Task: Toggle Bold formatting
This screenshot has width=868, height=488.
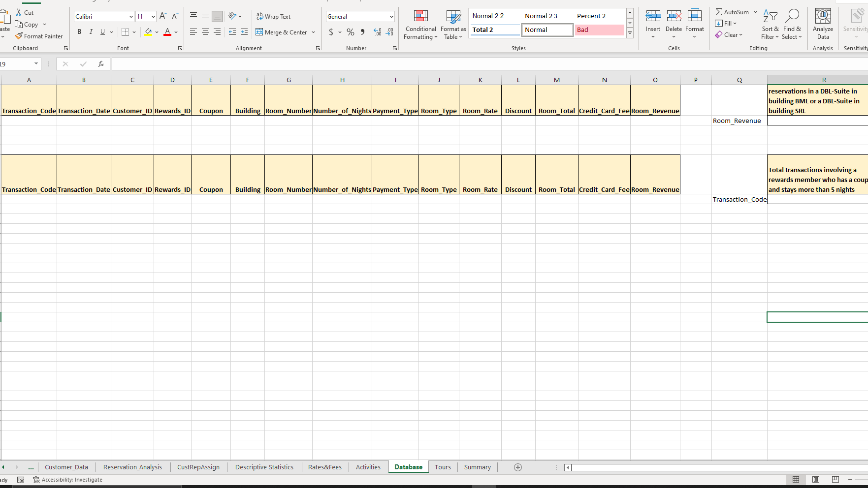Action: 79,32
